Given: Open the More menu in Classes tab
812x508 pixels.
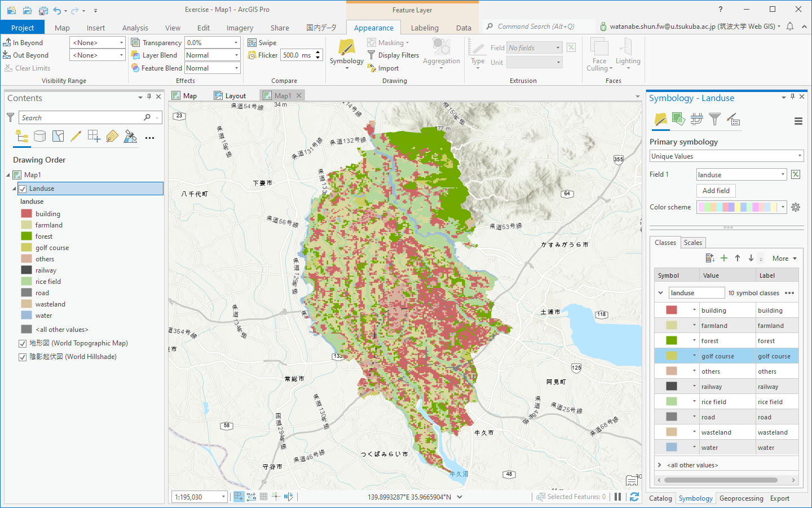Looking at the screenshot, I should tap(784, 258).
